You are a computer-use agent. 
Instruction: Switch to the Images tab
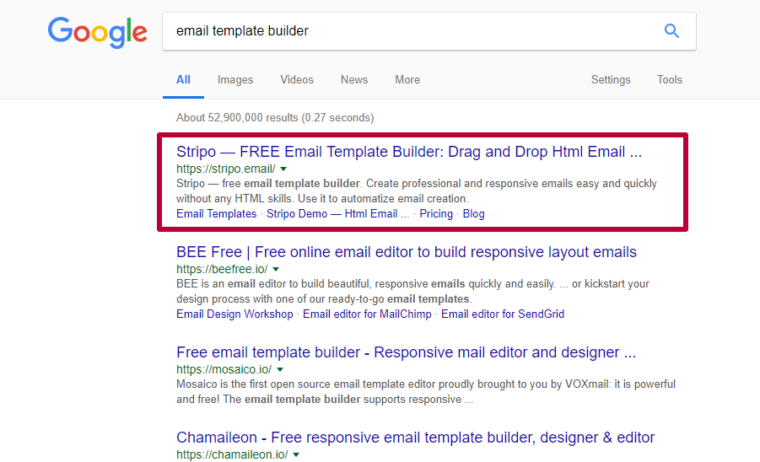[x=235, y=80]
